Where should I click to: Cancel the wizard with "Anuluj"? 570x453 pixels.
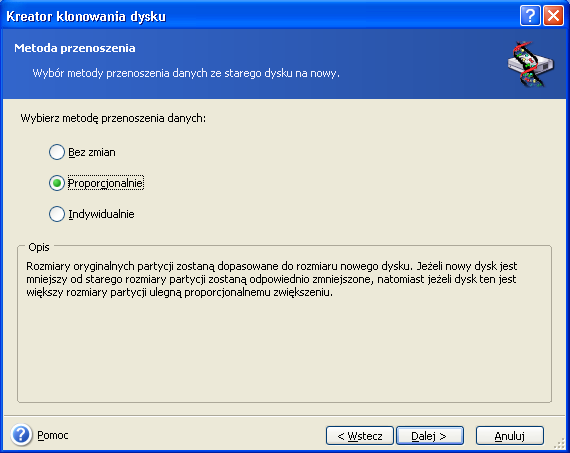(x=510, y=436)
